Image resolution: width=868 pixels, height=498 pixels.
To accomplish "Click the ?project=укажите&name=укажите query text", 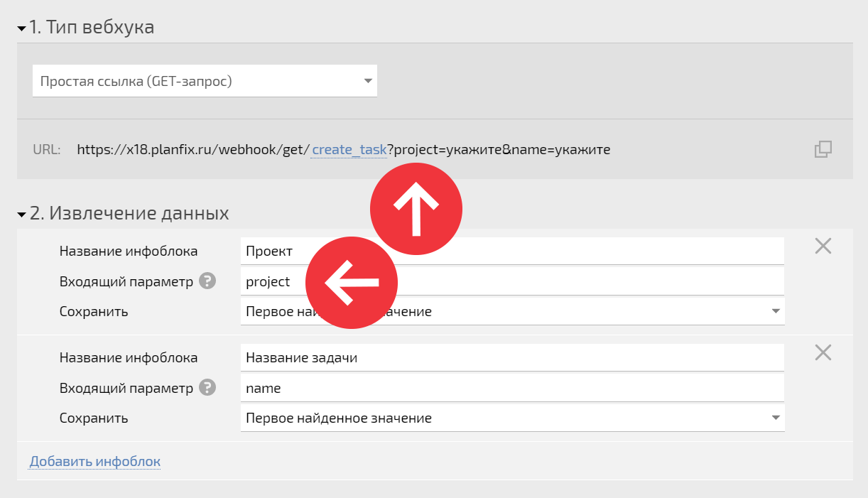I will click(499, 150).
